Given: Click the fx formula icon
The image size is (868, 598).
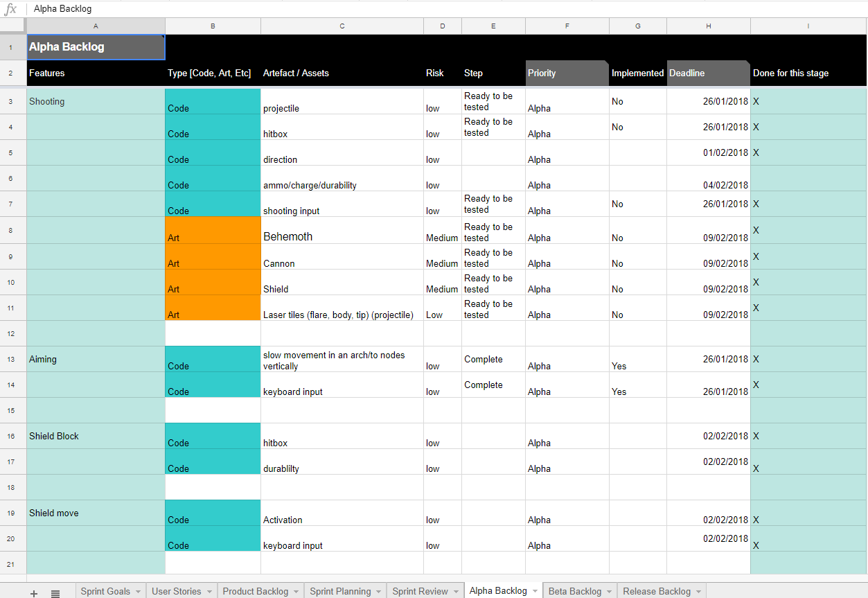Looking at the screenshot, I should pyautogui.click(x=11, y=9).
